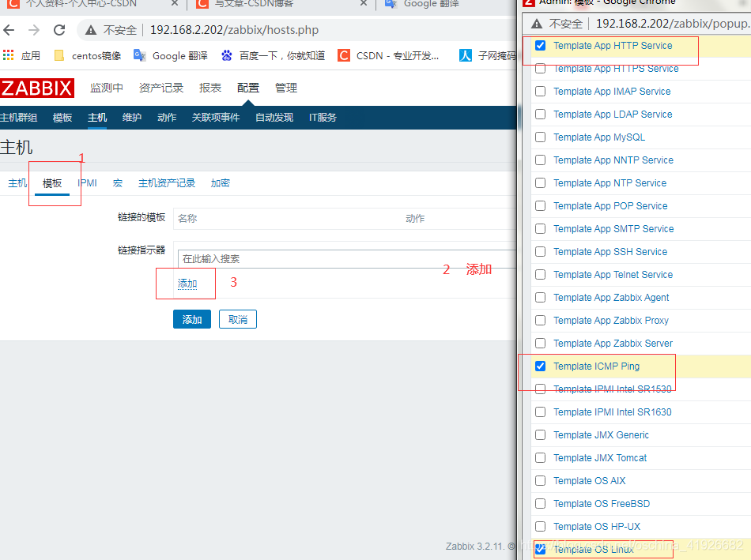
Task: Check Template IPMI Intel SR1630 box
Action: [540, 412]
